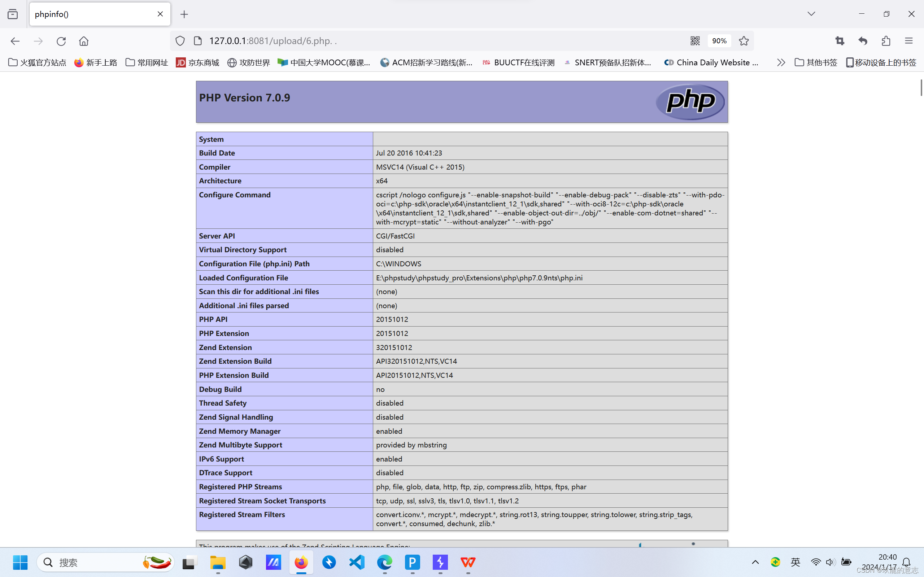The image size is (924, 577).
Task: Open the Windows Start menu
Action: [20, 562]
